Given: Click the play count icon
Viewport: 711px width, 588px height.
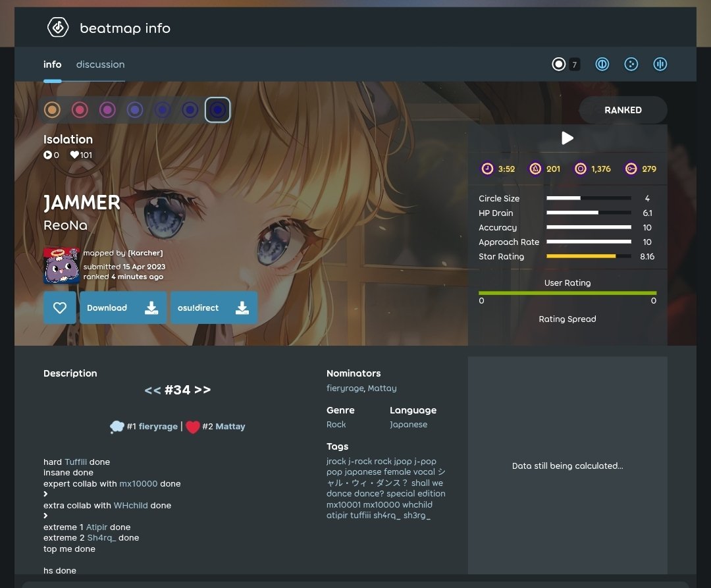Looking at the screenshot, I should [x=47, y=155].
